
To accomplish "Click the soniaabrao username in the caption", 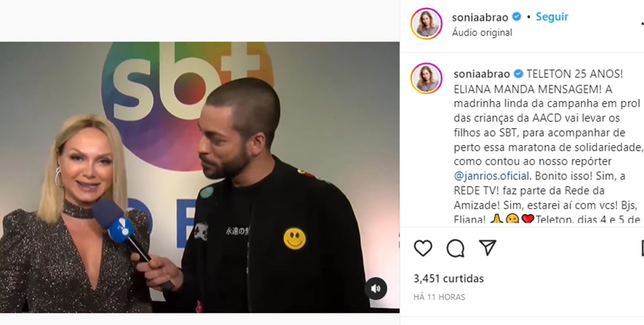I will coord(481,74).
